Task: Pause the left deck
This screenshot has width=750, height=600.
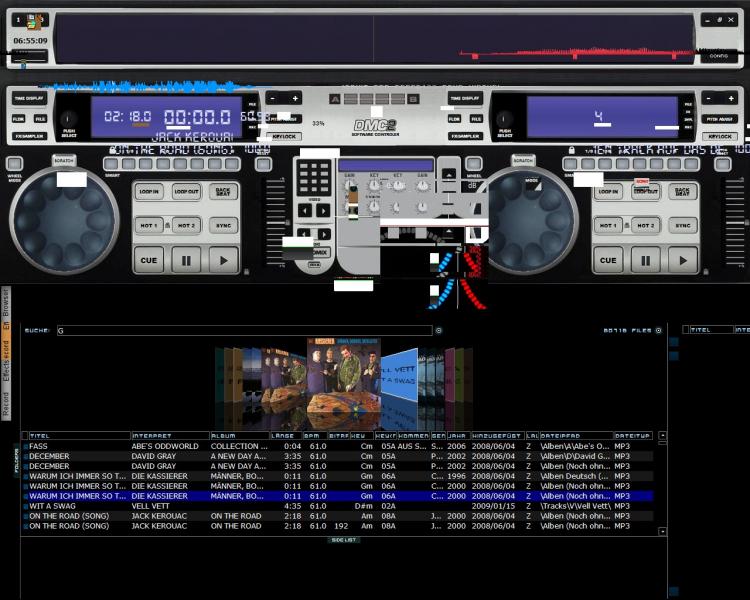Action: point(186,260)
